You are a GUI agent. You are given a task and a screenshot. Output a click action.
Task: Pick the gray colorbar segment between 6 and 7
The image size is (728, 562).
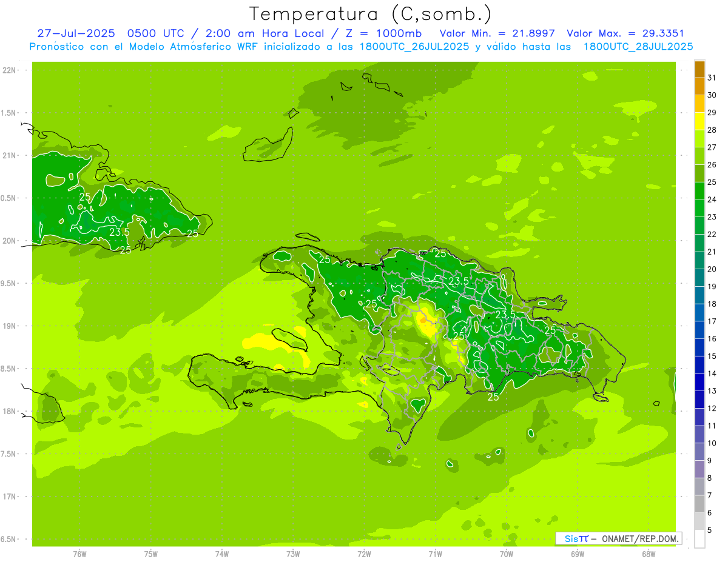coord(699,504)
